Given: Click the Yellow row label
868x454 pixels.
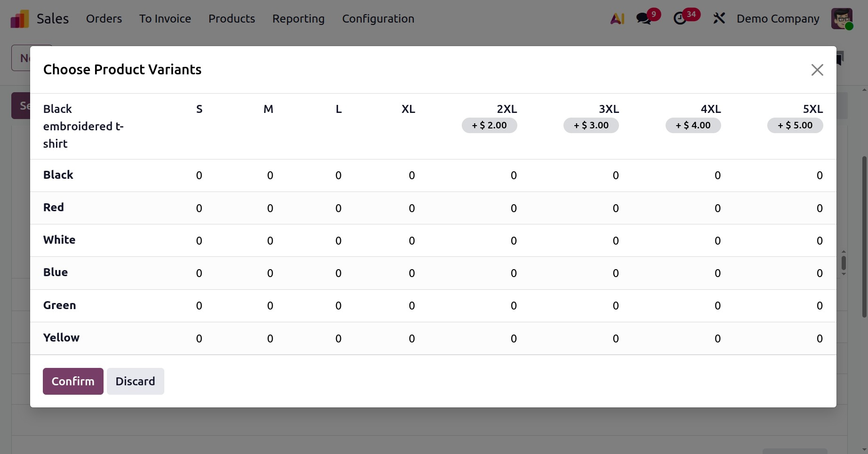Looking at the screenshot, I should tap(61, 338).
